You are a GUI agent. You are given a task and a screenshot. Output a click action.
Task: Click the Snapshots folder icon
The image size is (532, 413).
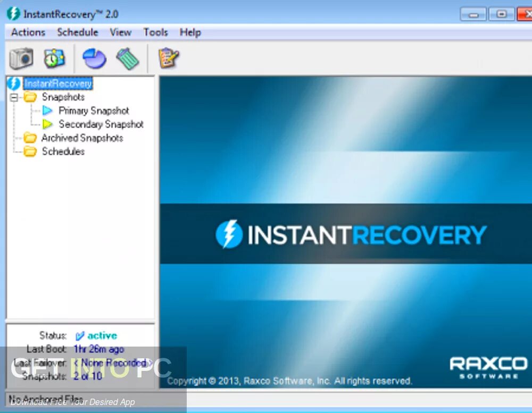(x=30, y=97)
